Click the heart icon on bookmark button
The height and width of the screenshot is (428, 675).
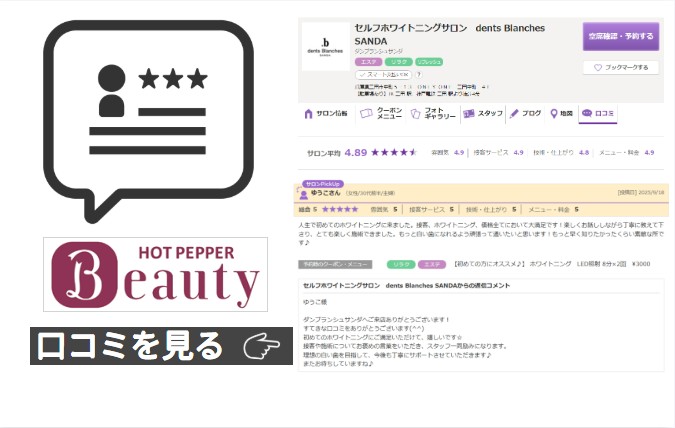tap(597, 68)
